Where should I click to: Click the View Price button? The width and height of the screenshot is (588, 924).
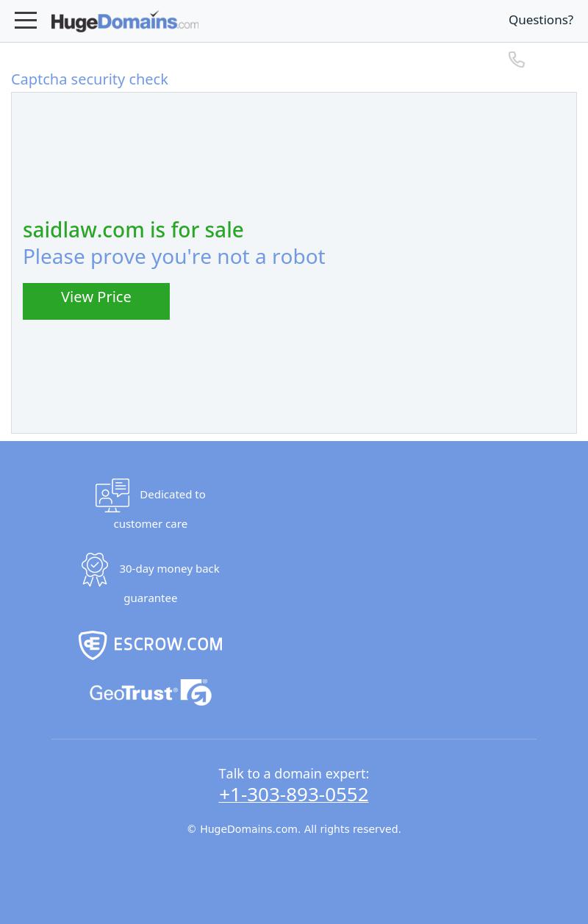click(x=96, y=301)
